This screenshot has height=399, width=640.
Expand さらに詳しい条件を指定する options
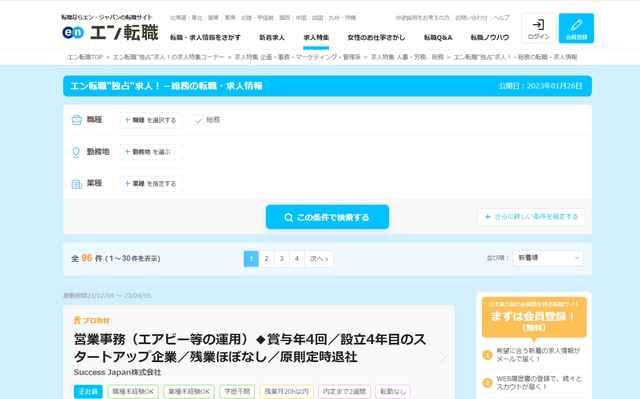click(x=531, y=217)
